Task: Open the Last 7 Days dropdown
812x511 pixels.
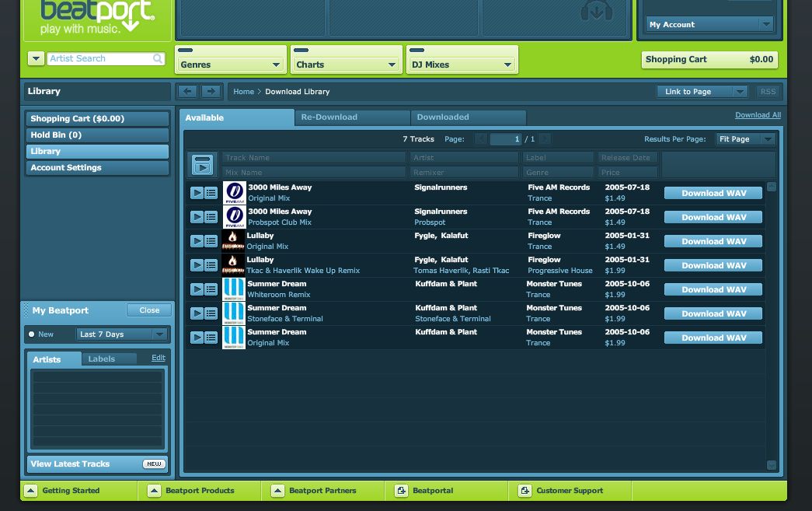Action: coord(122,334)
